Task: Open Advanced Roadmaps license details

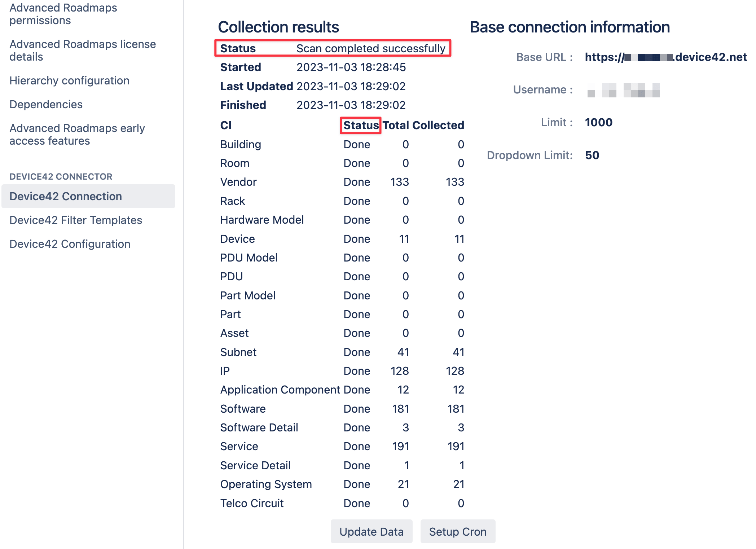Action: pyautogui.click(x=83, y=50)
